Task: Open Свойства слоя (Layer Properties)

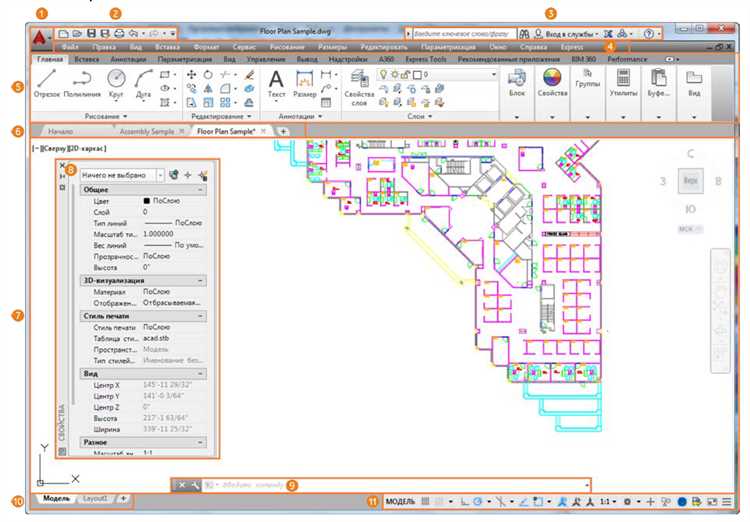Action: [x=359, y=87]
